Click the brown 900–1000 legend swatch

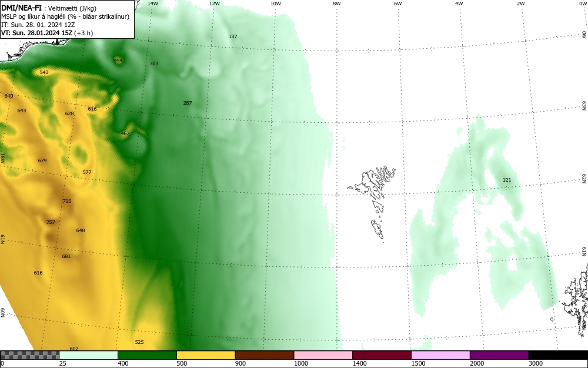[265, 355]
